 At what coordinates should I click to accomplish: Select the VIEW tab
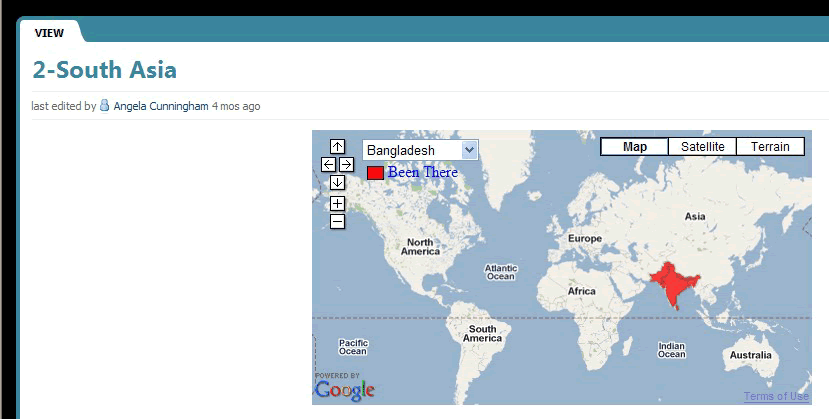tap(49, 33)
